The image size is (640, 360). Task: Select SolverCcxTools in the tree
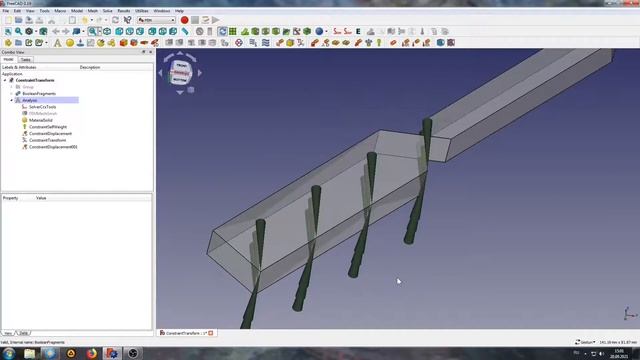pyautogui.click(x=42, y=107)
